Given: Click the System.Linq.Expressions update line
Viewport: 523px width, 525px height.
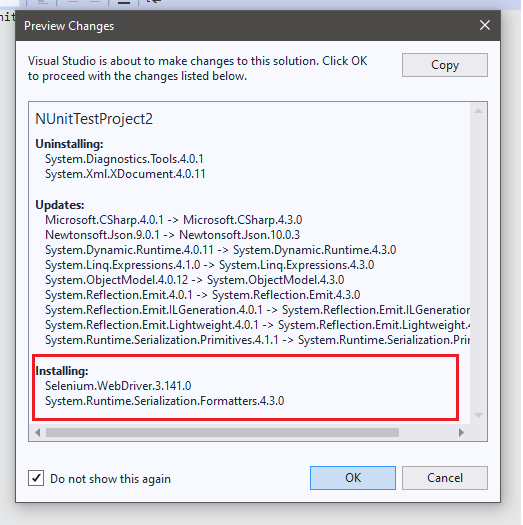Looking at the screenshot, I should tap(210, 265).
